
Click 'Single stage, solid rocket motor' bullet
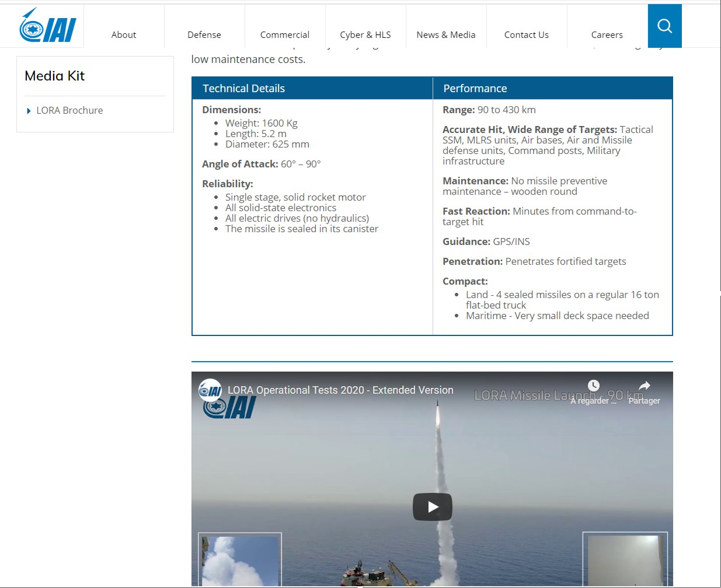click(295, 197)
